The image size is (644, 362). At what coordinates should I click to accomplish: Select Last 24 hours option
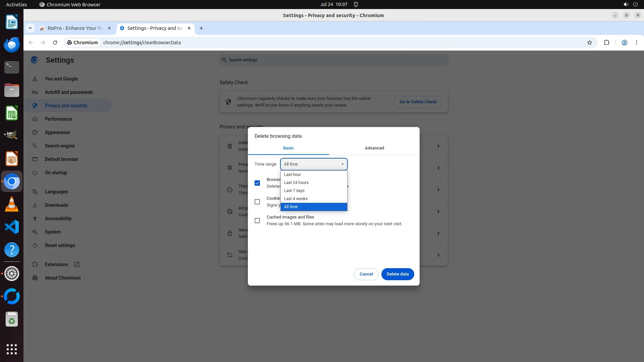point(296,183)
